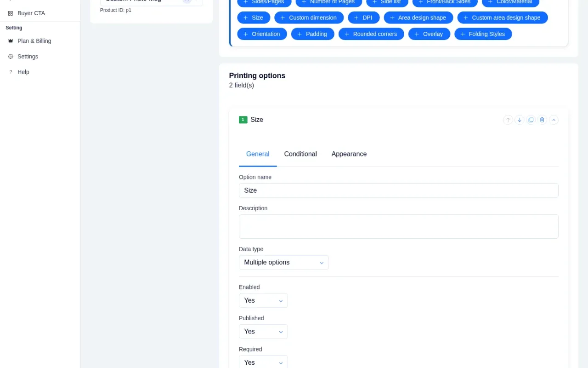Add a Color/Material field
This screenshot has height=368, width=588.
[510, 2]
